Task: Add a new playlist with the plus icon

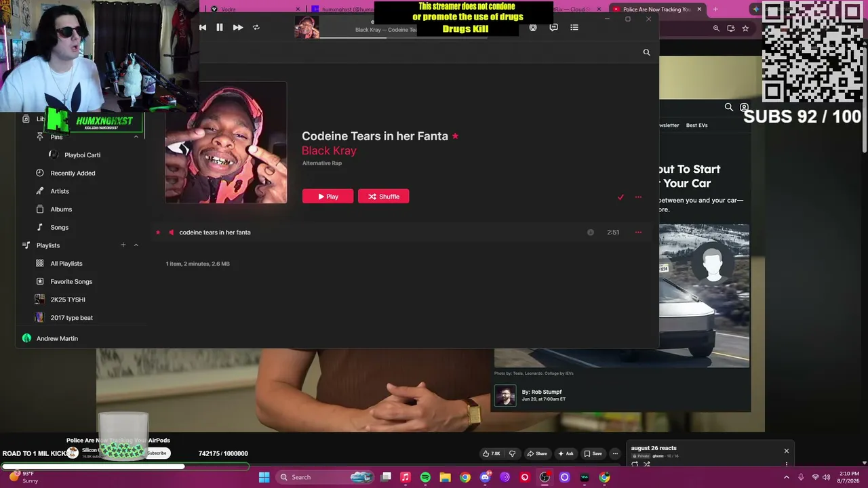Action: tap(123, 245)
